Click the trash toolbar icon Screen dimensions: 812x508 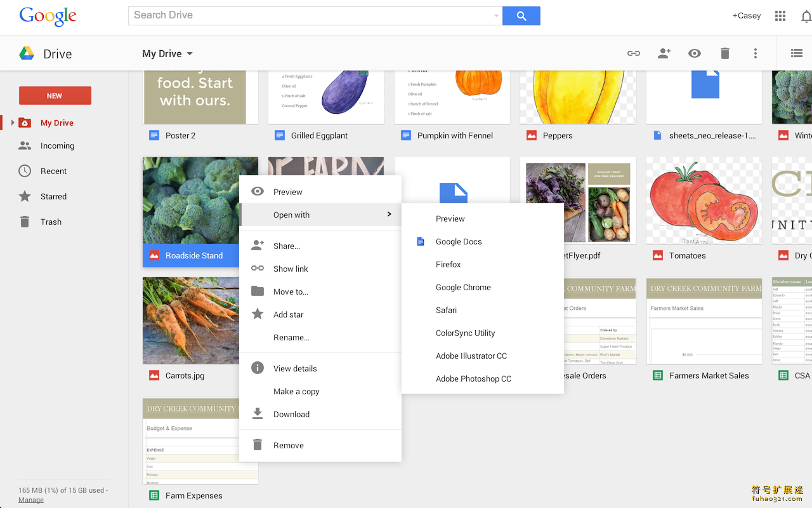tap(725, 53)
